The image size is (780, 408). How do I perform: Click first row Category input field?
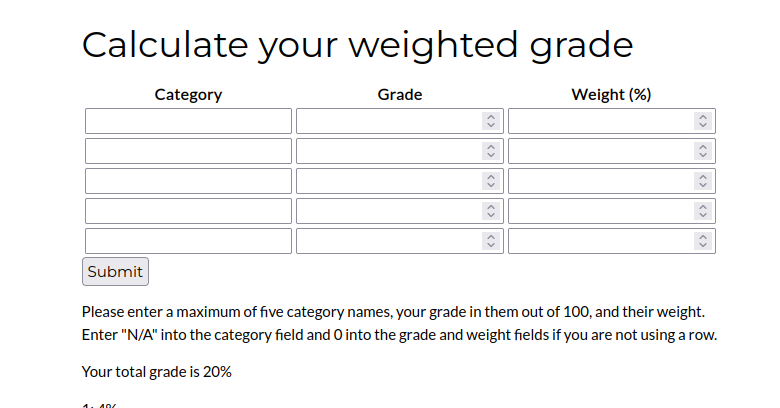pos(188,121)
